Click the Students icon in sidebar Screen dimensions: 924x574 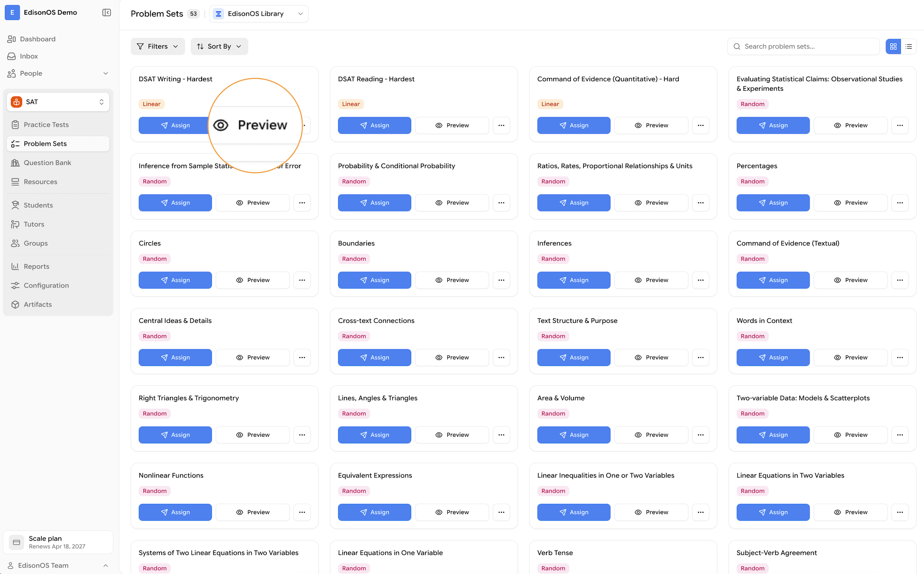click(15, 205)
